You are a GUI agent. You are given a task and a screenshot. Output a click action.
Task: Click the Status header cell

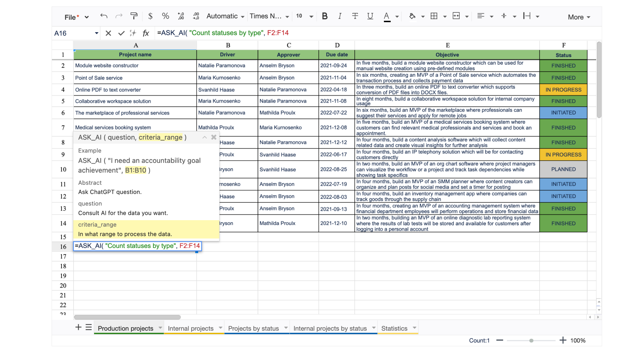(563, 55)
